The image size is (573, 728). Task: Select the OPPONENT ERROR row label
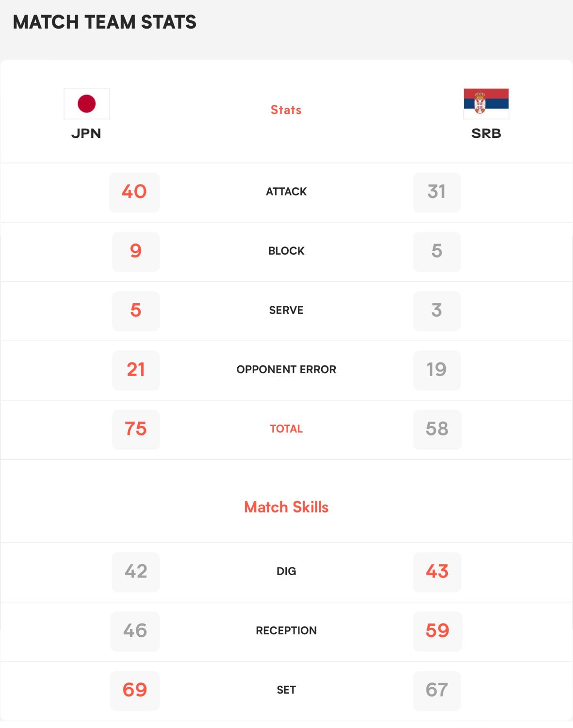286,369
